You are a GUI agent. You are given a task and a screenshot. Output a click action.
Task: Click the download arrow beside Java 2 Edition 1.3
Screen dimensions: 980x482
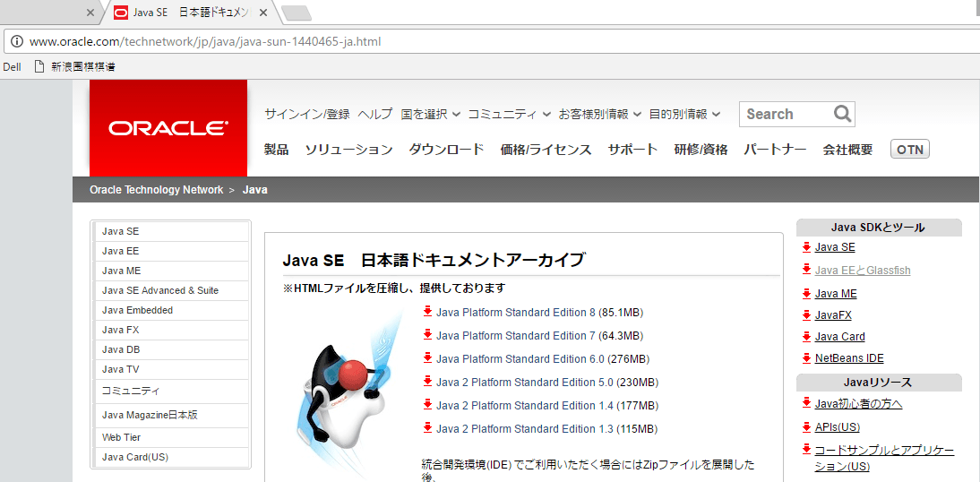pos(427,427)
